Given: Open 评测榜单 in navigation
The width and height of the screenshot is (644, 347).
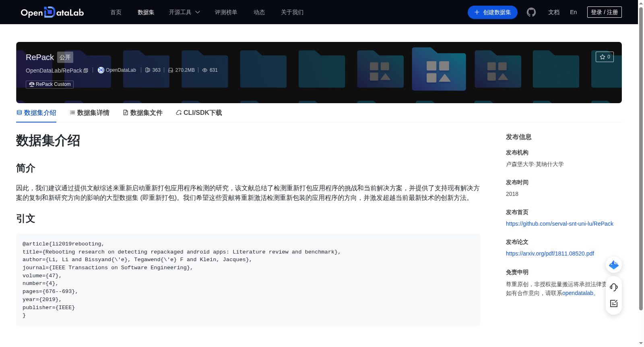Looking at the screenshot, I should pyautogui.click(x=226, y=12).
